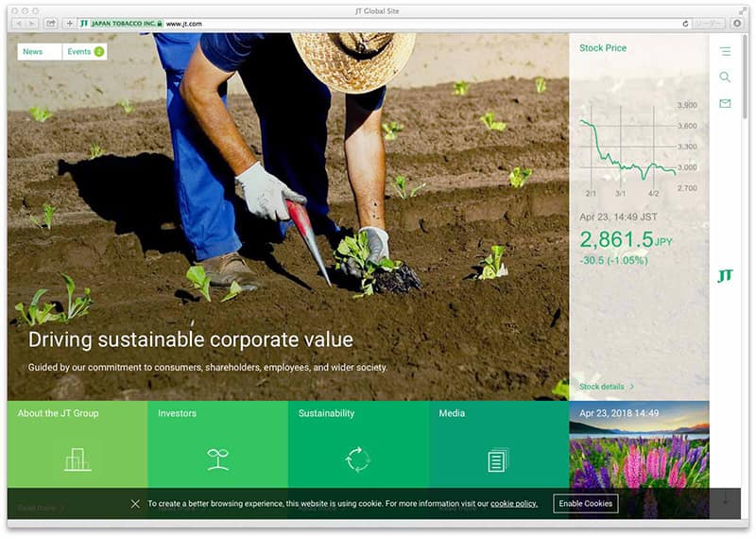Click the browser downloads icon at far right
This screenshot has height=538, width=756.
(737, 23)
